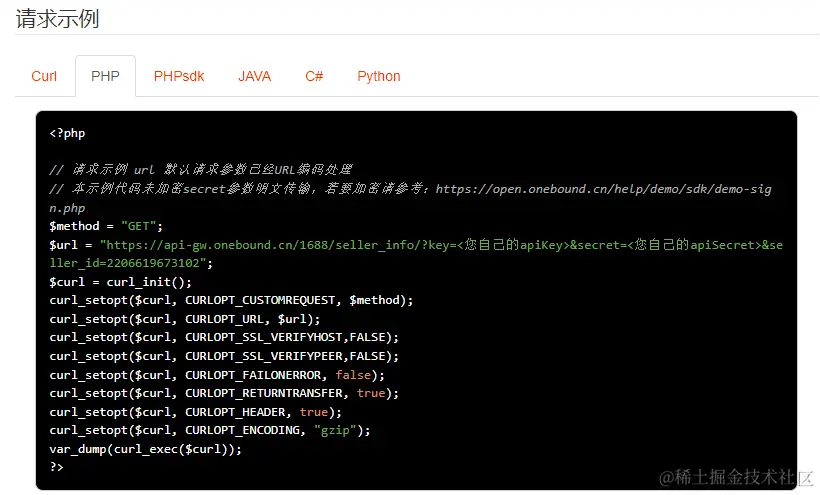Click the api-gw.onebound.cn seller_info URL string
820x495 pixels.
click(x=416, y=254)
